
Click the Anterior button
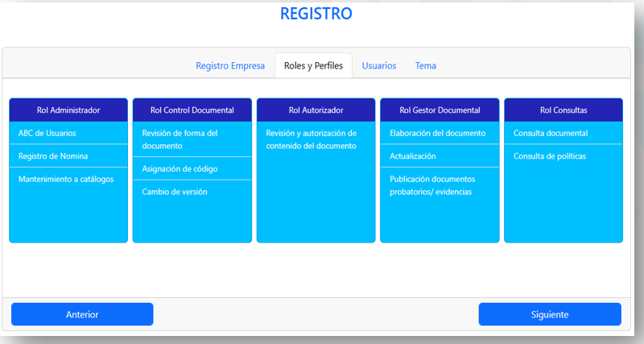pos(82,314)
